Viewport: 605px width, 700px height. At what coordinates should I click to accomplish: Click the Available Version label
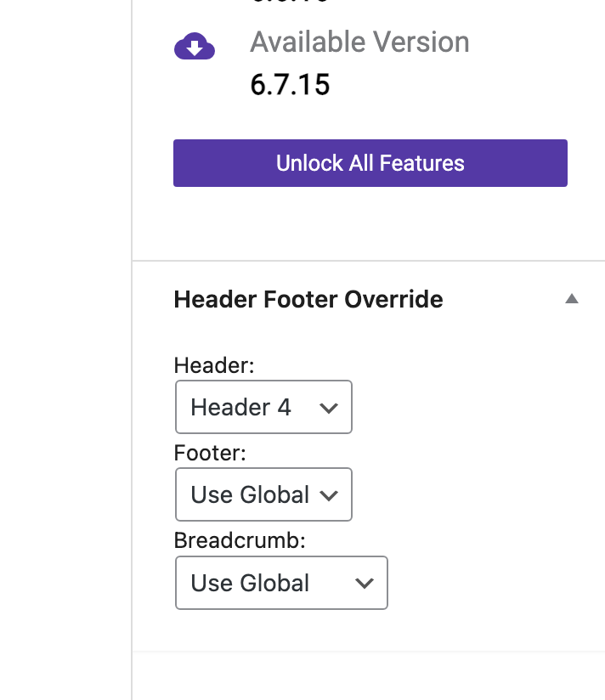click(x=359, y=42)
